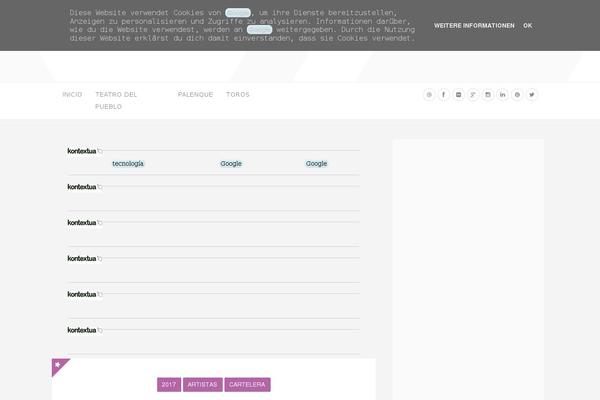This screenshot has width=600, height=400.
Task: Select the TOROS menu item
Action: [238, 95]
